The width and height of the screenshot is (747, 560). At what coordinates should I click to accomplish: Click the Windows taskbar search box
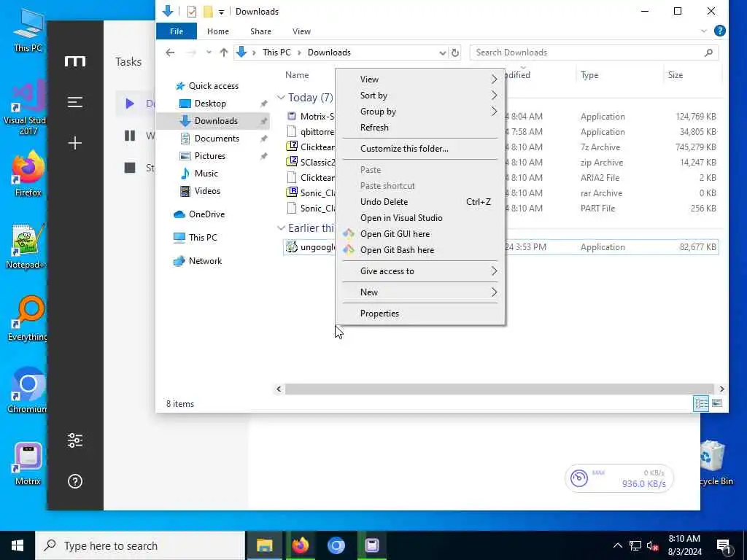[141, 545]
